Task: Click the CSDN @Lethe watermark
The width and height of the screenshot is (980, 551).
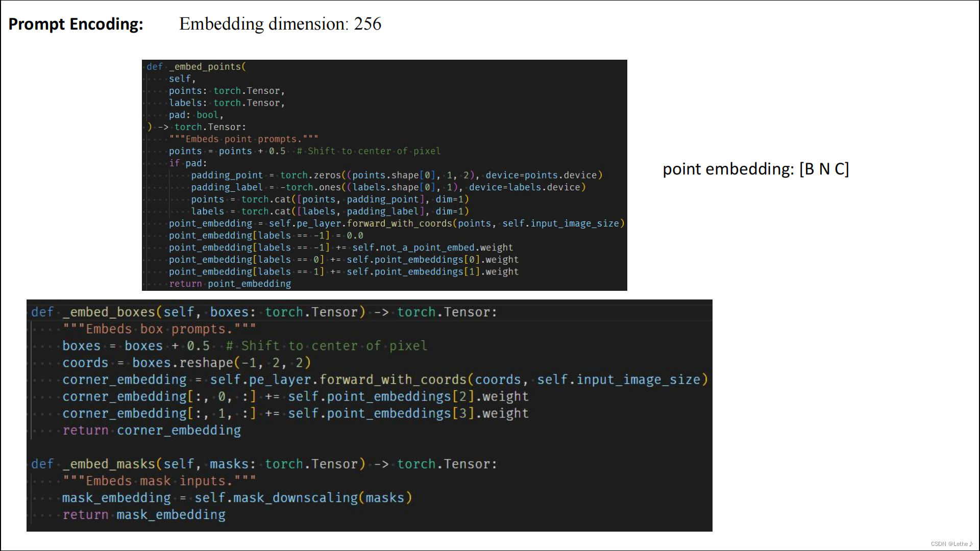Action: [951, 544]
